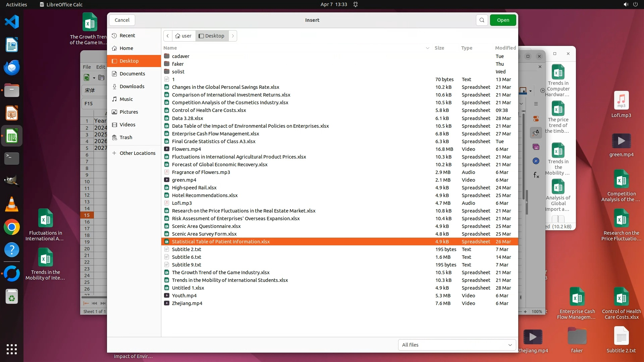Sort the list by Modified column
Screen dimensions: 644x362
click(505, 48)
